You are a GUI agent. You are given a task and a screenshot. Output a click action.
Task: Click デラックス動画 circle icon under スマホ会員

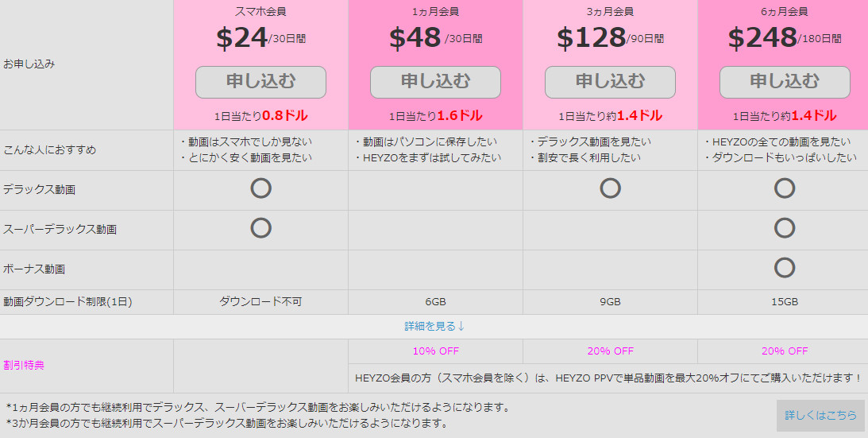(x=260, y=188)
